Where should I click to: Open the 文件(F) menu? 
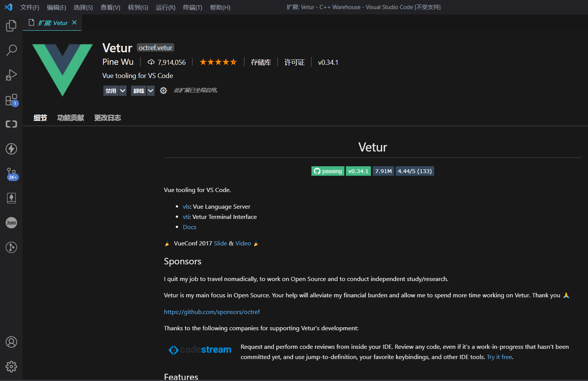pyautogui.click(x=30, y=7)
